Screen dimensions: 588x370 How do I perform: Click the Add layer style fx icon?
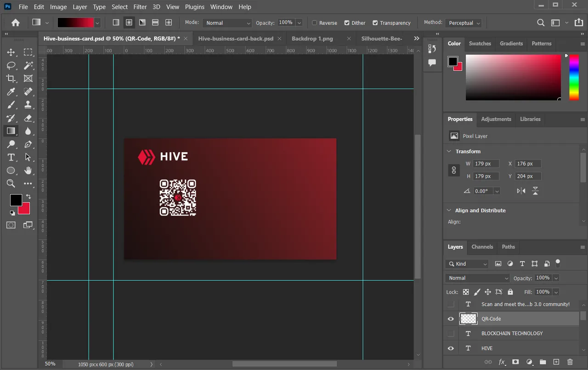point(502,362)
